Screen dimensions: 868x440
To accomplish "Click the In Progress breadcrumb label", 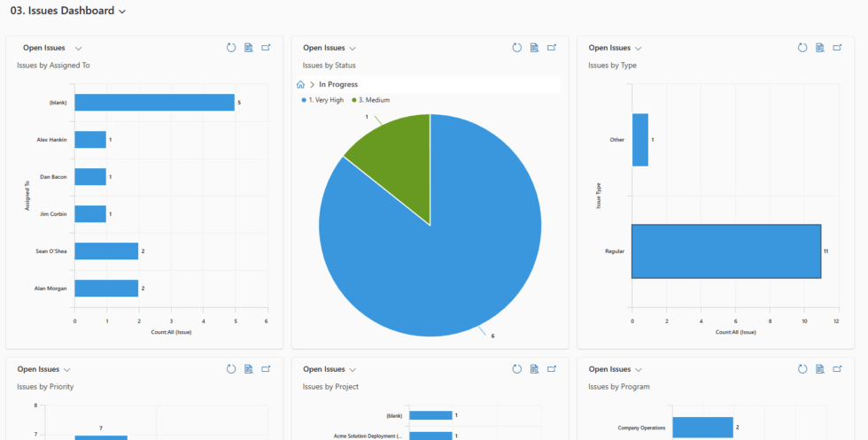I will tap(338, 85).
